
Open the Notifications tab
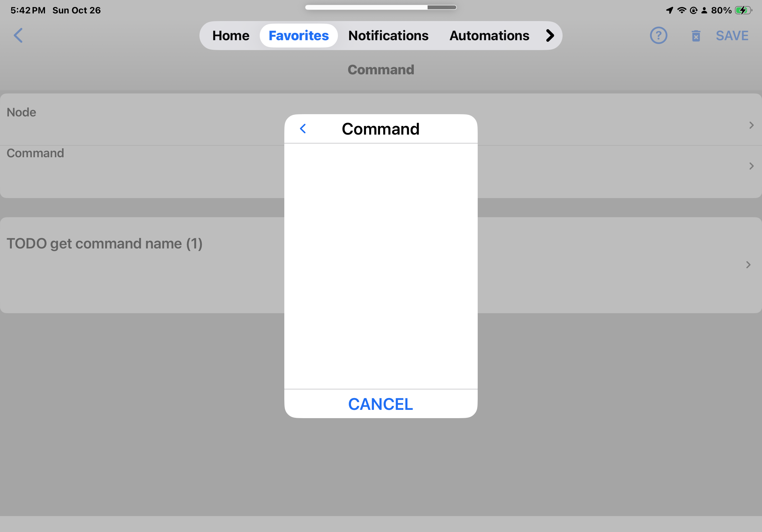[x=388, y=35]
